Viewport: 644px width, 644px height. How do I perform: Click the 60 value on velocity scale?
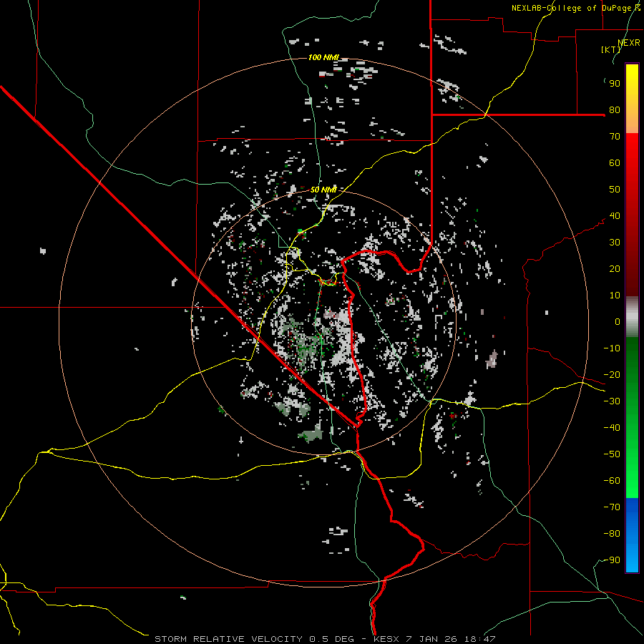(615, 163)
